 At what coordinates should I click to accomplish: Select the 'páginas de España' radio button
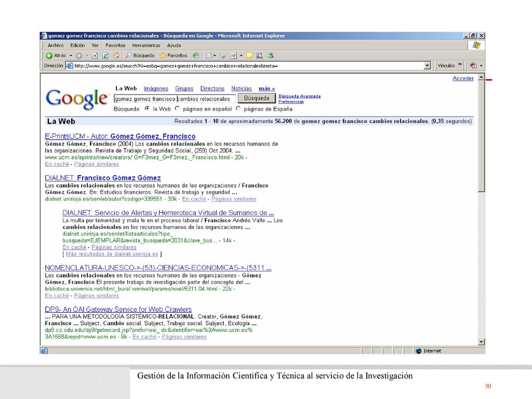pos(238,109)
